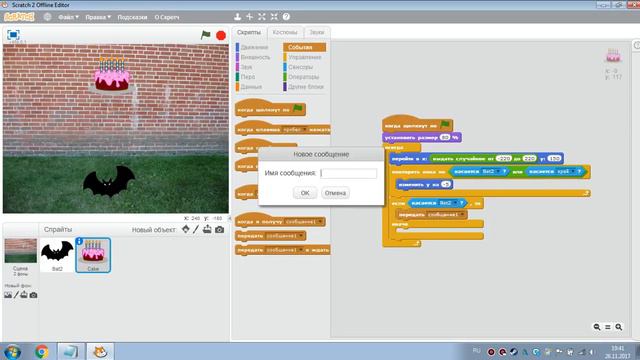Cancel dialog with Отмена button

pyautogui.click(x=335, y=193)
